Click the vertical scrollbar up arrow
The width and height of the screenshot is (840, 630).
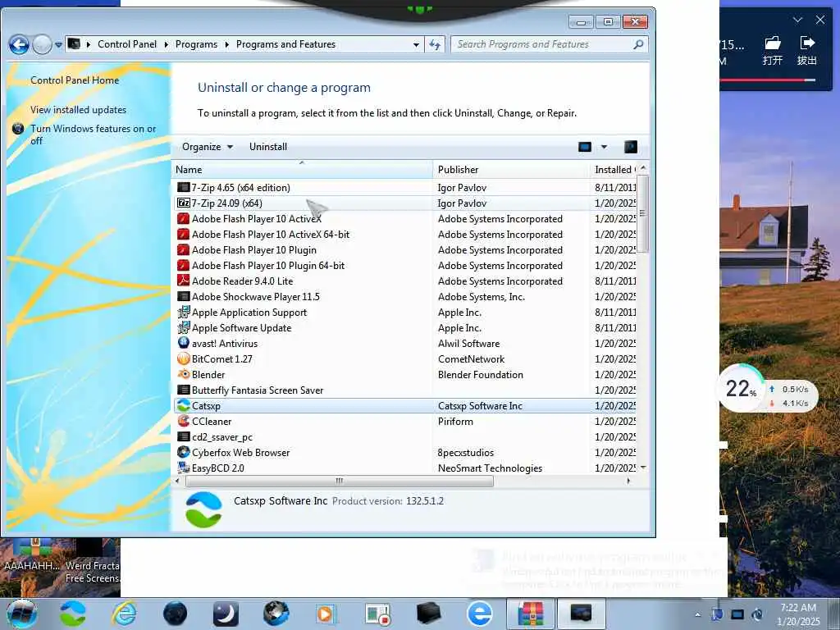tap(643, 167)
